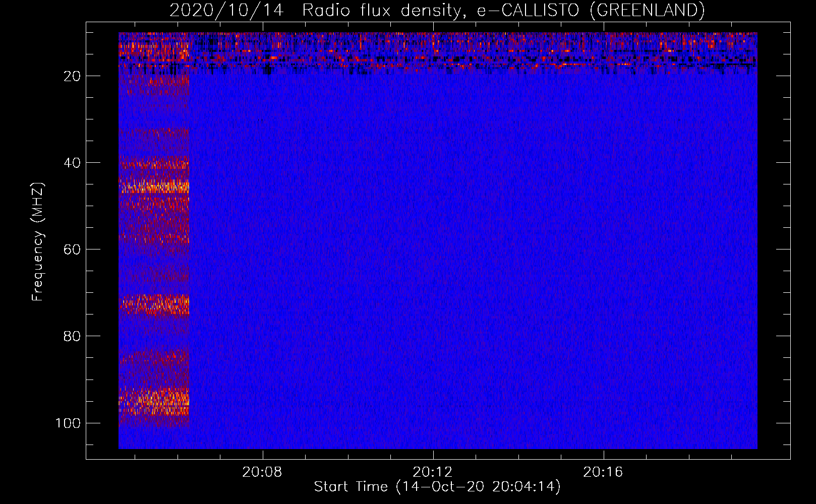Click the 20 frequency tick label
816x504 pixels.
72,76
